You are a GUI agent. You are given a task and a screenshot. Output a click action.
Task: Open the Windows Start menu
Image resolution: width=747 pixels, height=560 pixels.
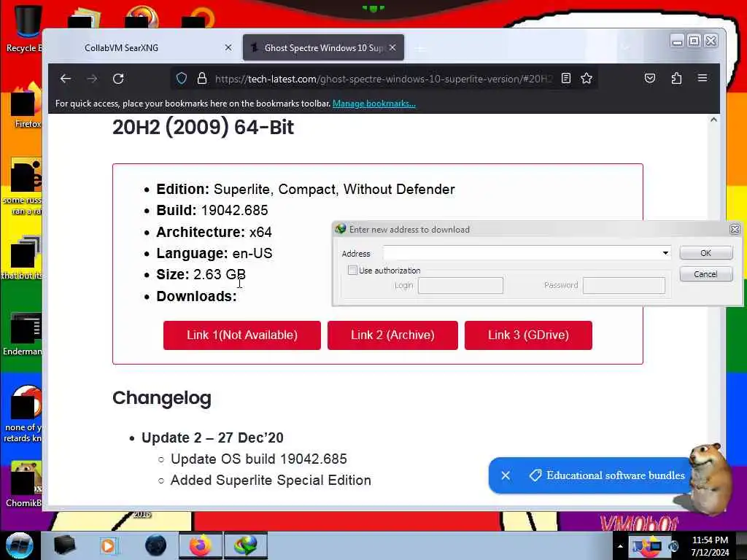pos(20,545)
